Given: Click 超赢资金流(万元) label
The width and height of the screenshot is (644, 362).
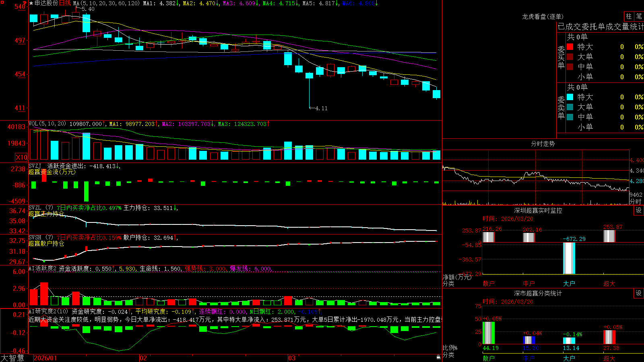Looking at the screenshot, I should (x=52, y=172).
